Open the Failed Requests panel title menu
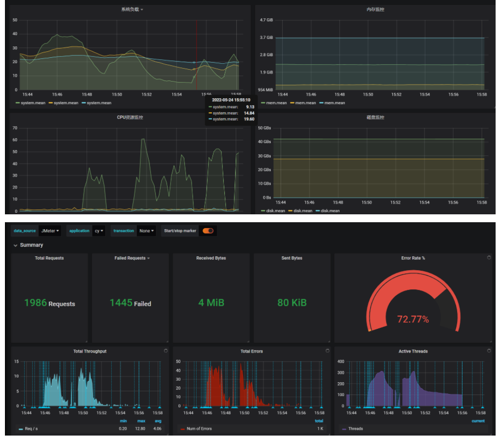Viewport: 504px width, 440px height. point(132,258)
